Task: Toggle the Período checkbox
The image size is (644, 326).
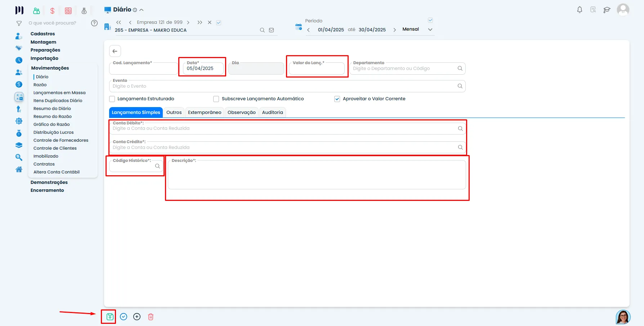Action: pyautogui.click(x=430, y=20)
